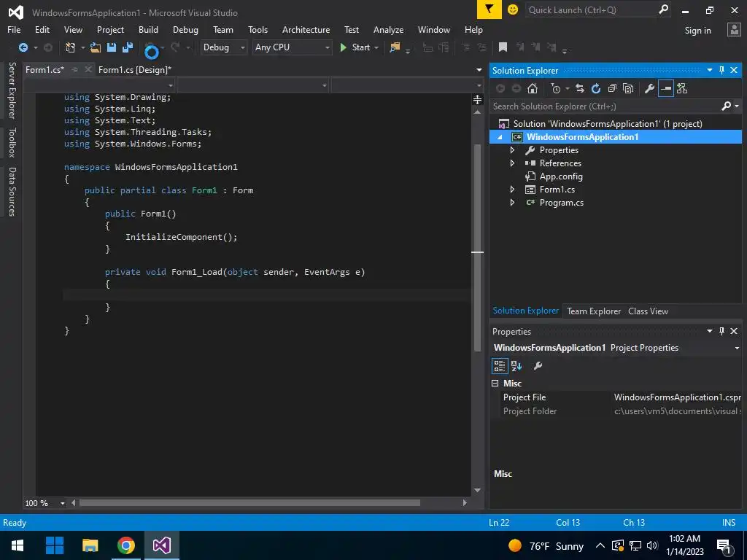Click the search magnifier in Solution Explorer search
The image size is (747, 560).
tap(726, 106)
